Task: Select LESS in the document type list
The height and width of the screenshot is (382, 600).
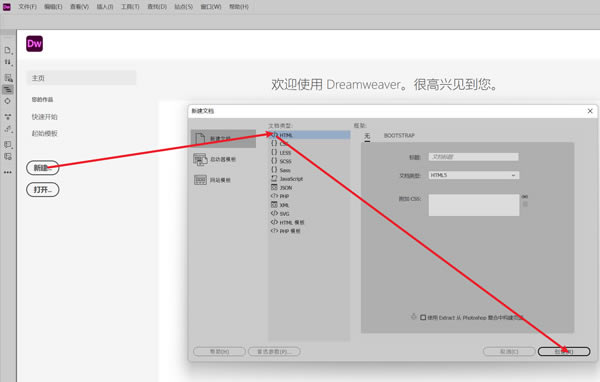Action: point(285,153)
